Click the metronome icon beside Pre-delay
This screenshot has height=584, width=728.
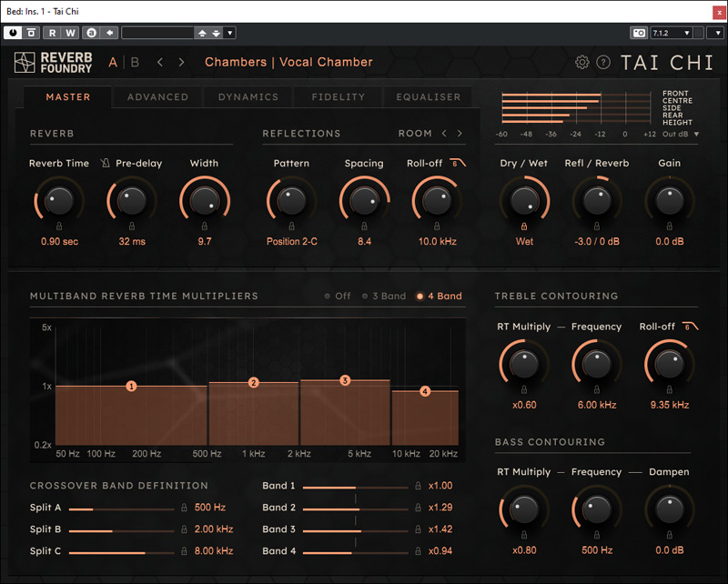coord(106,164)
